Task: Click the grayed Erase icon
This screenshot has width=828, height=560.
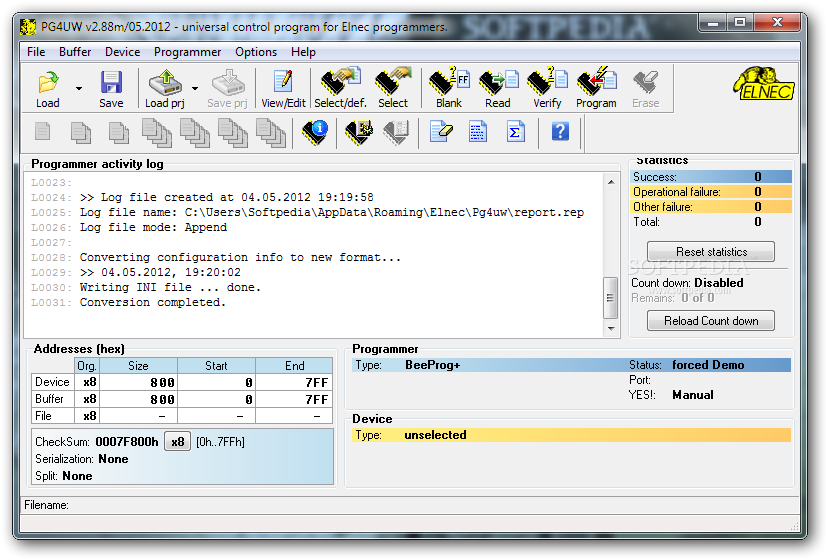Action: coord(645,89)
